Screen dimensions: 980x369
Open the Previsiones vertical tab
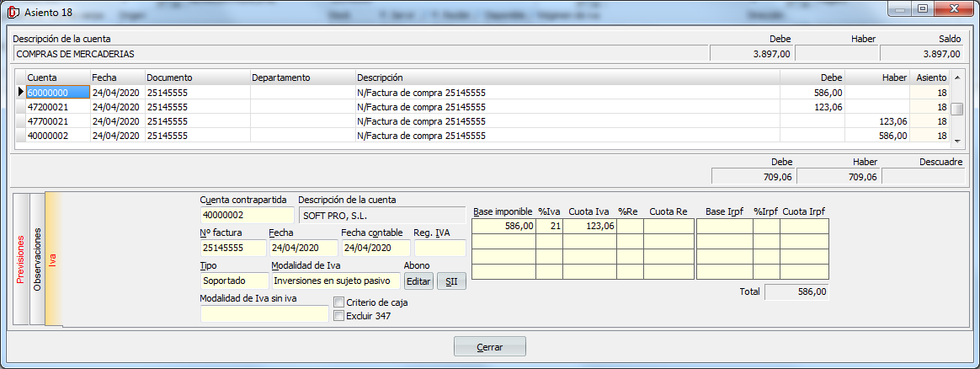(21, 259)
